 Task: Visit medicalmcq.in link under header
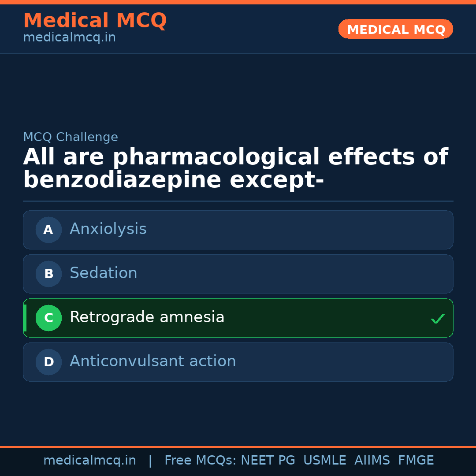(69, 38)
